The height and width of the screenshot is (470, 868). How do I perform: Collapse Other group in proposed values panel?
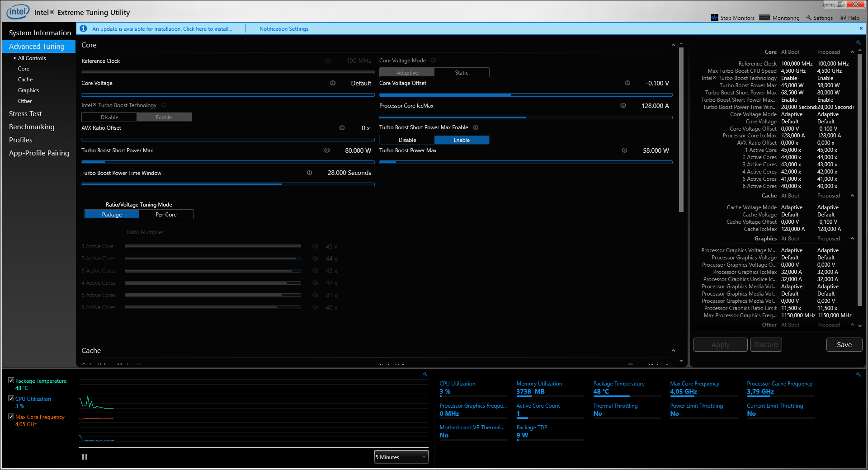coord(852,325)
